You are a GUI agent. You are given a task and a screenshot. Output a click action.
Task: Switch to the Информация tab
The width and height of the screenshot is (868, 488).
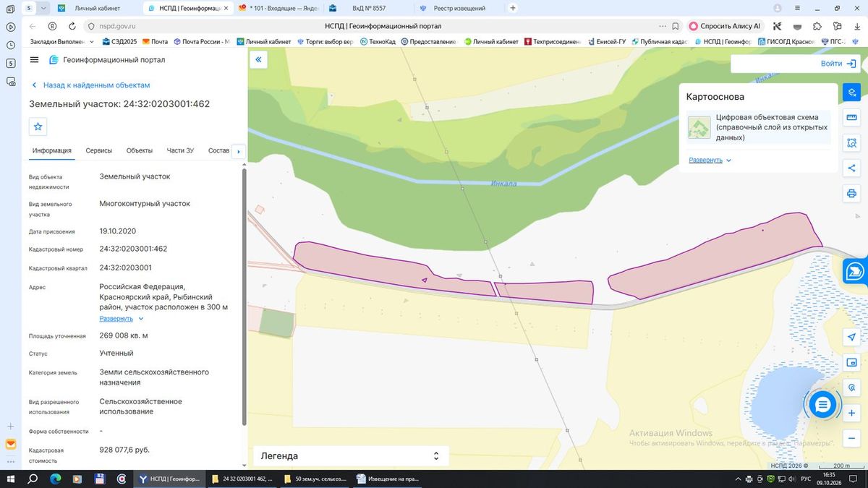click(51, 150)
